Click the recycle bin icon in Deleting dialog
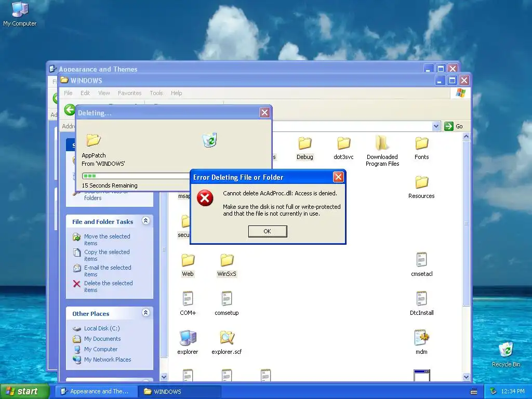Viewport: 532px width, 399px height. click(210, 140)
